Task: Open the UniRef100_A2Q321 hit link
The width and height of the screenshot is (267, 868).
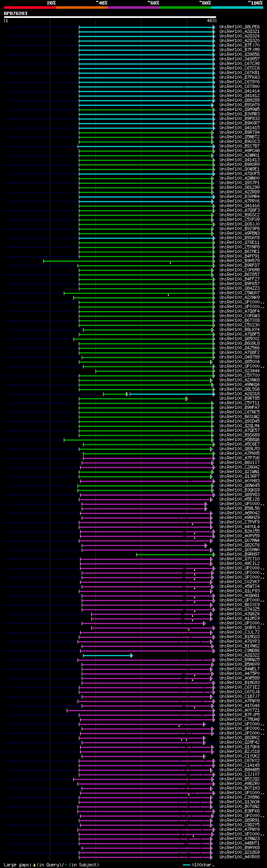Action: coord(239,32)
